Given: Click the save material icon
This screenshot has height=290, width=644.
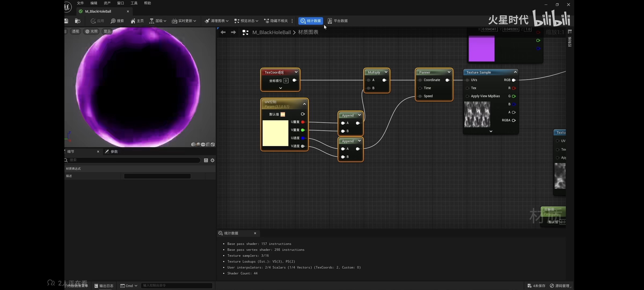Looking at the screenshot, I should tap(66, 21).
